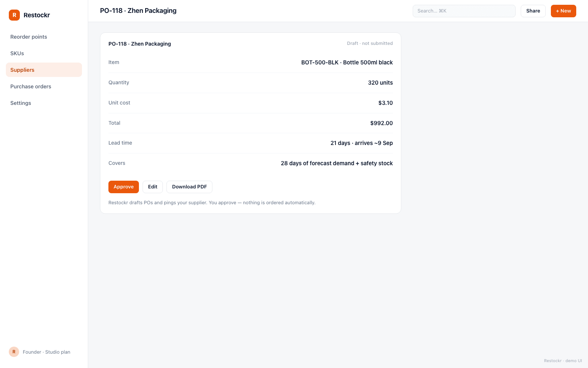Click the quantity value 320 units
Screen dimensions: 588x368
point(380,83)
